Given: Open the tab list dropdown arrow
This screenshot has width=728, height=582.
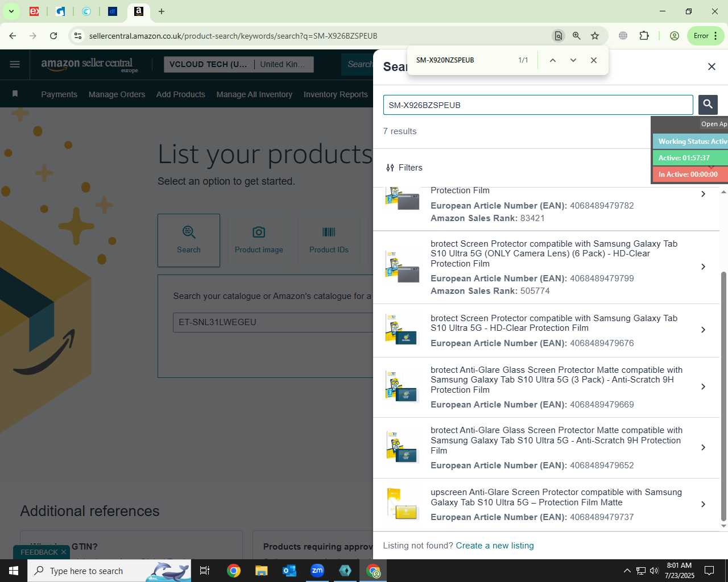Looking at the screenshot, I should click(x=11, y=11).
